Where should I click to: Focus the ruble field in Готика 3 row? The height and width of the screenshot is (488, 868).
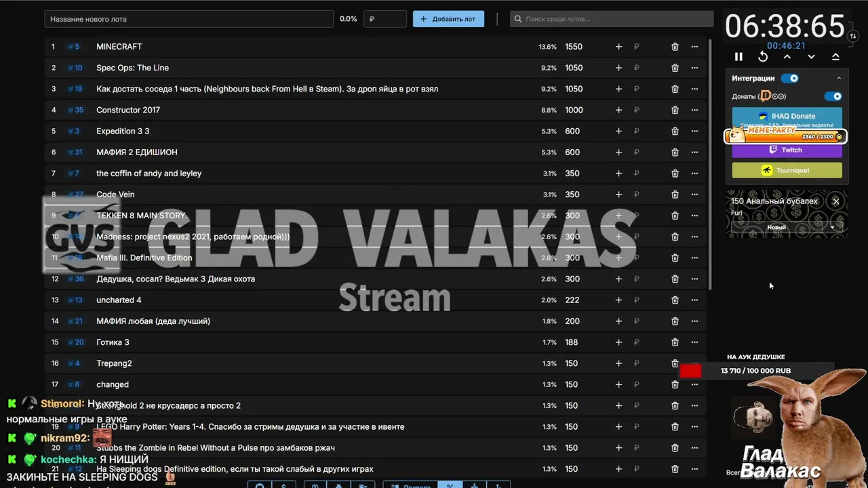(646, 342)
